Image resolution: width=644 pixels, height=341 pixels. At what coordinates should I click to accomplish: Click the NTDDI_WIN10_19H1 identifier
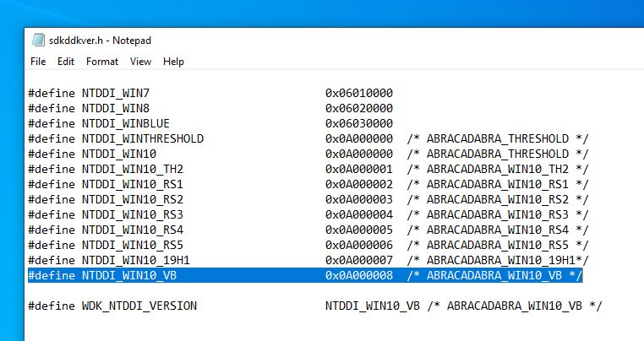click(135, 260)
